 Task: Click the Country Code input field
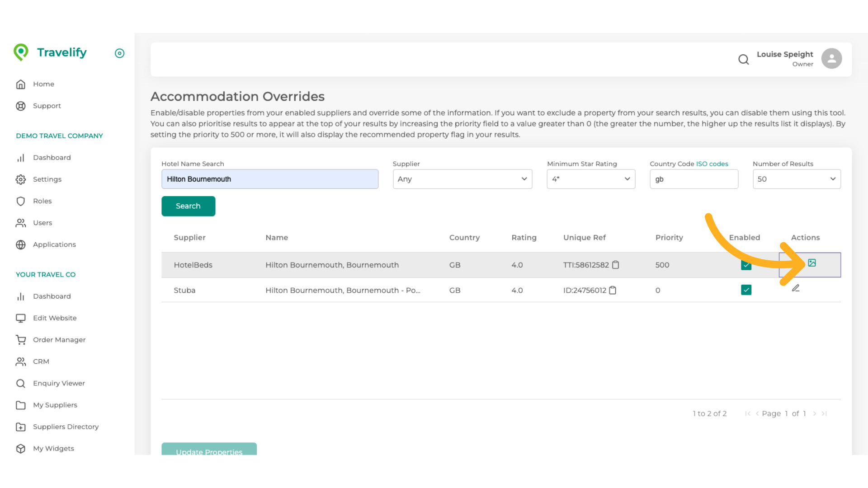[693, 179]
